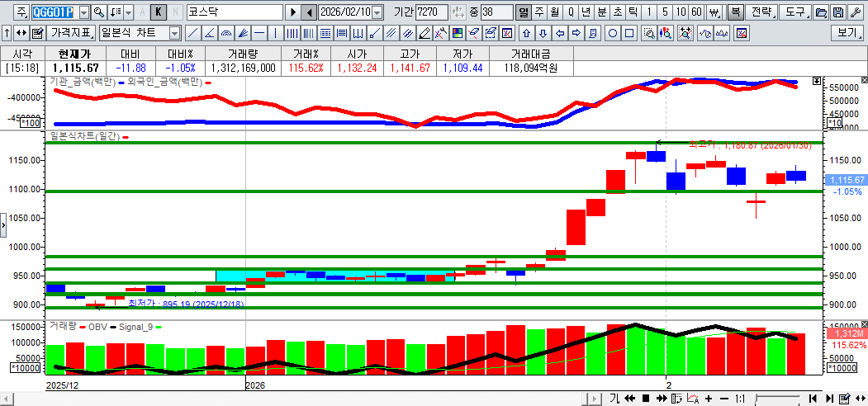Pick the rectangle shape drawing tool

point(629,33)
